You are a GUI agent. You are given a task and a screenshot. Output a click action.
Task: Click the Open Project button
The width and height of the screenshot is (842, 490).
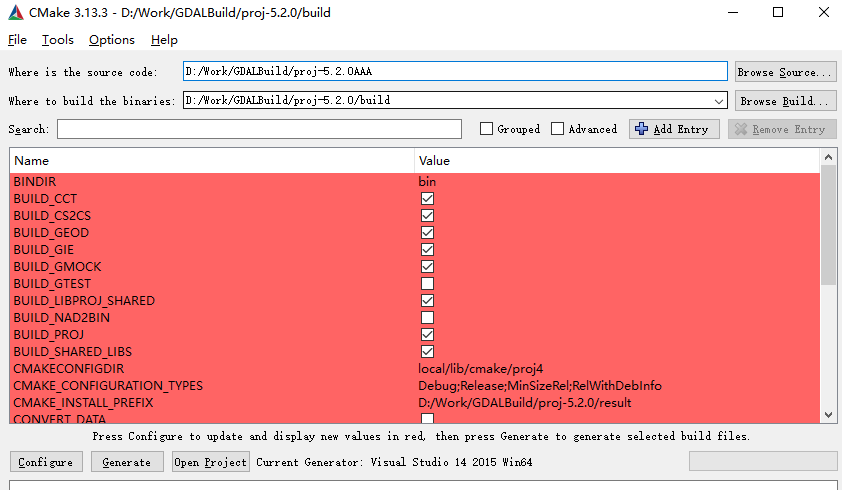210,462
